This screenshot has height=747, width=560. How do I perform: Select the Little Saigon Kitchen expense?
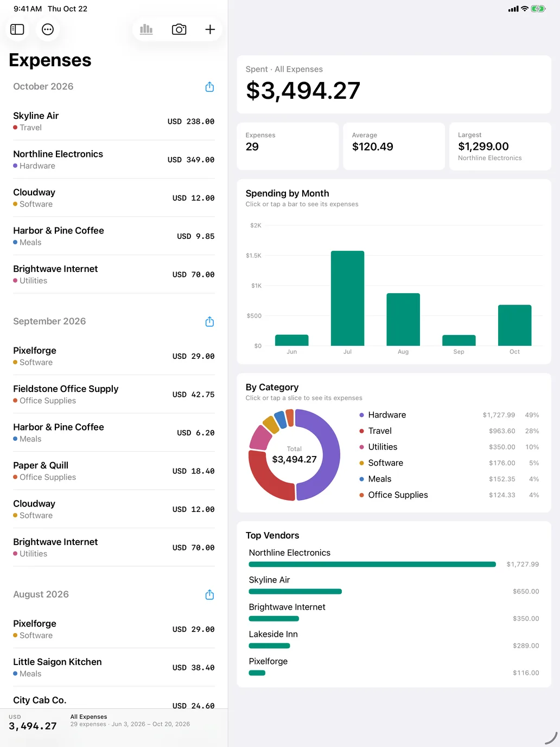coord(114,667)
